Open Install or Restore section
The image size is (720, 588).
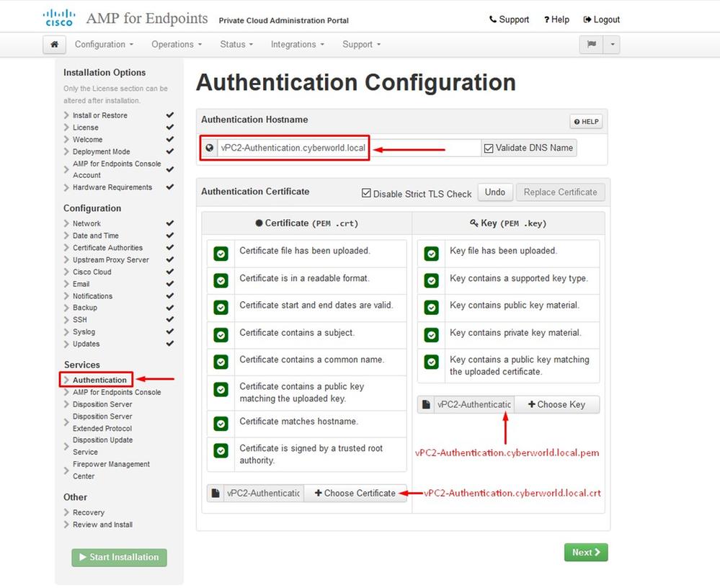pyautogui.click(x=99, y=115)
